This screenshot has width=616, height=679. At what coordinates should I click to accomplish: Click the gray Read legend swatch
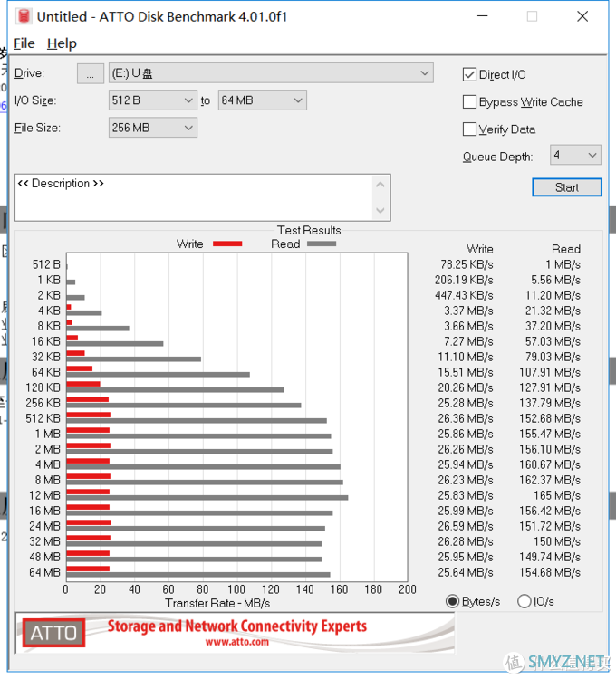(322, 244)
